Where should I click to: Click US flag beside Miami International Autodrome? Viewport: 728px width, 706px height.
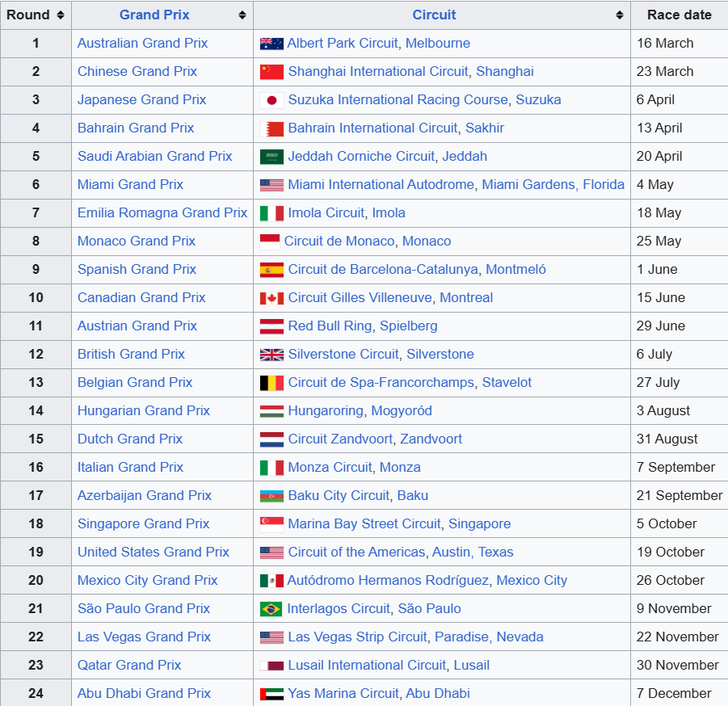(271, 185)
